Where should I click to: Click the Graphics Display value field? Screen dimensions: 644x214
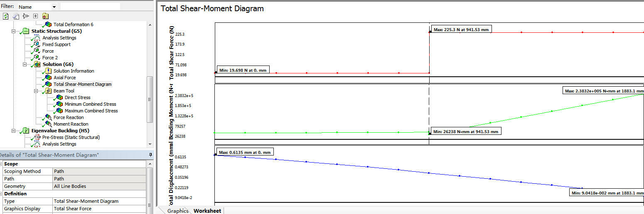click(99, 209)
